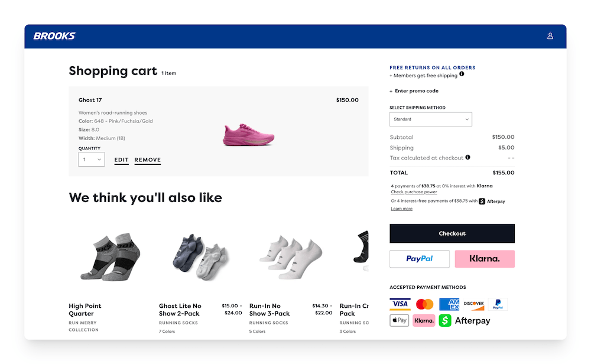
Task: Expand the Enter promo code field
Action: click(414, 91)
